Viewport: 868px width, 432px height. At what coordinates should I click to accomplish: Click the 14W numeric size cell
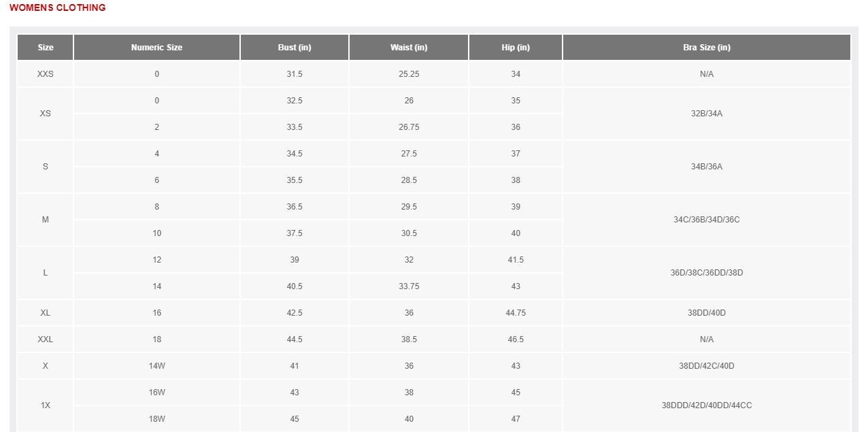(156, 366)
